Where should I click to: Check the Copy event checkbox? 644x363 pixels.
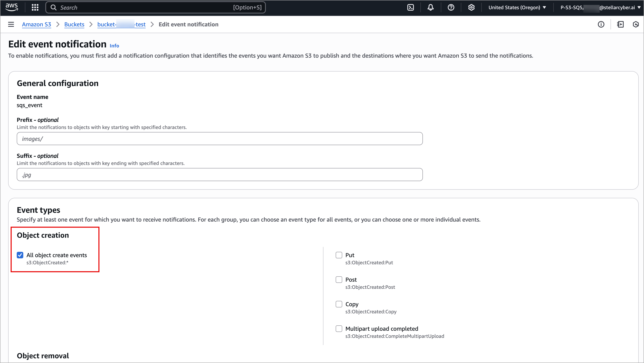click(339, 304)
